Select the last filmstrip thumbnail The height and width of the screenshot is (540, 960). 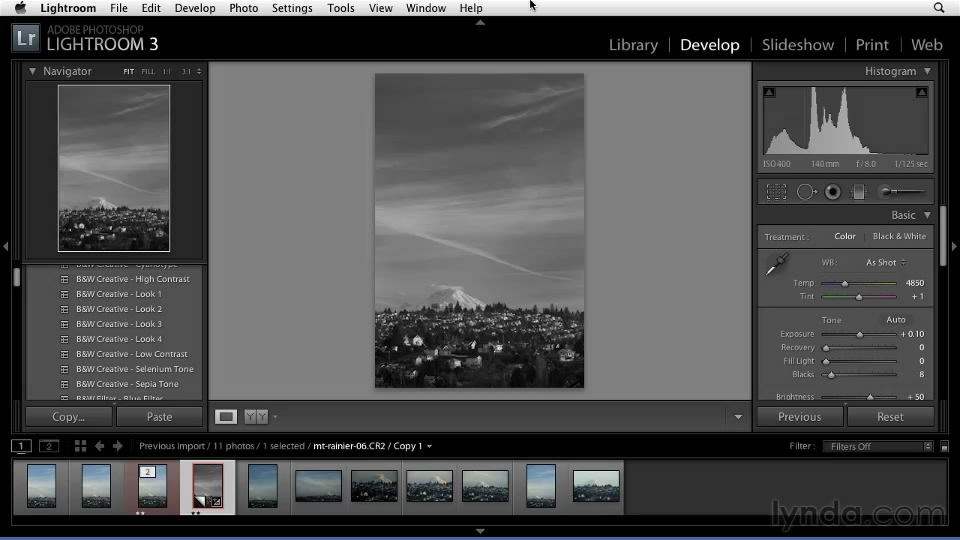pos(596,486)
